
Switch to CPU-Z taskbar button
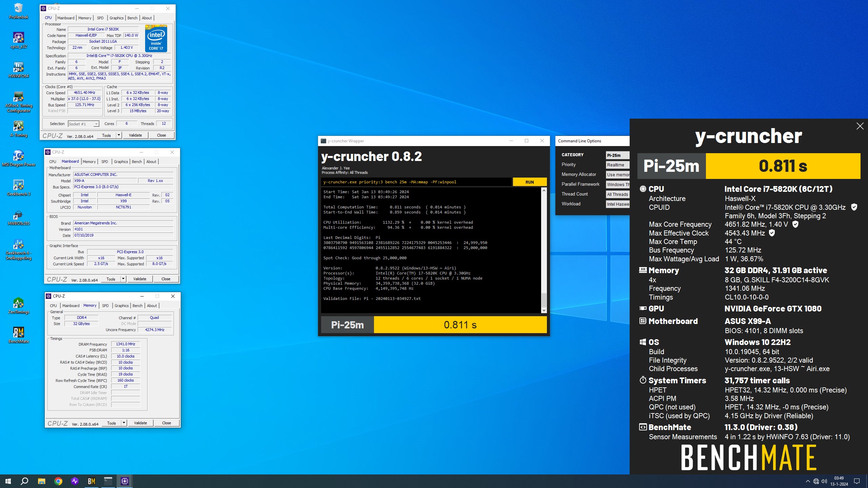[x=125, y=481]
